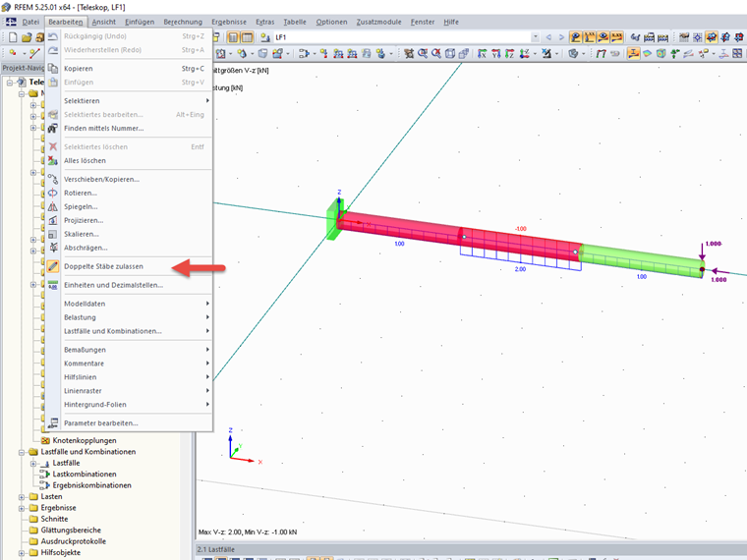Screen dimensions: 747x560
Task: Click the Parameter bearbeiten icon
Action: [x=53, y=422]
